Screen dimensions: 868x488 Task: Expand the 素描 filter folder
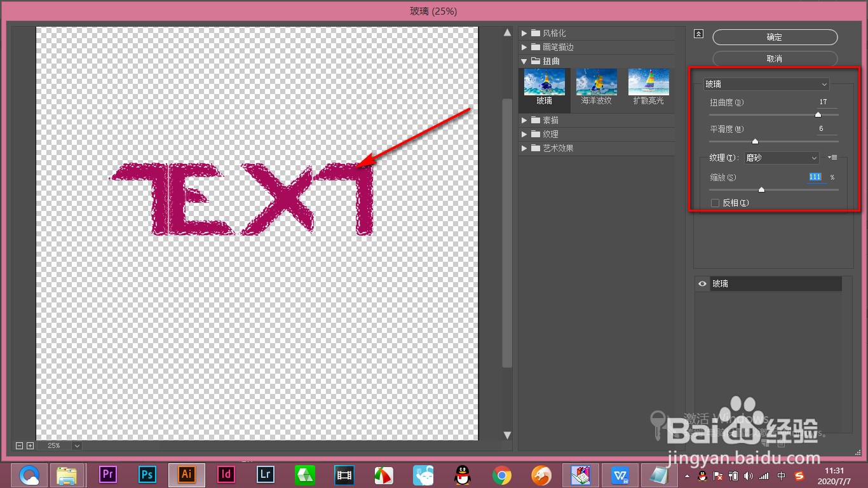(524, 120)
